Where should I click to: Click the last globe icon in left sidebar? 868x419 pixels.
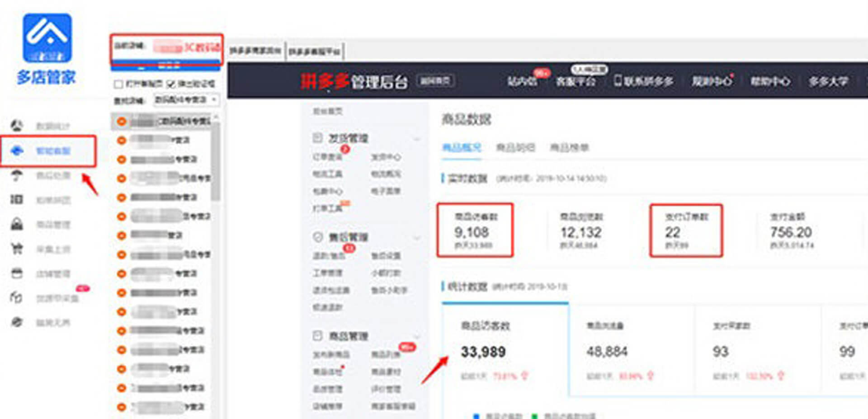[x=17, y=322]
